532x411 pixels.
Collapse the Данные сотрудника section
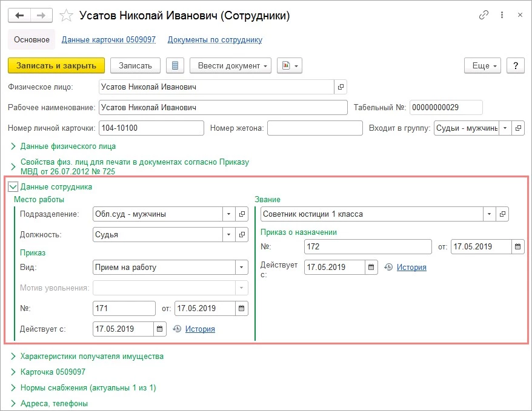(13, 187)
